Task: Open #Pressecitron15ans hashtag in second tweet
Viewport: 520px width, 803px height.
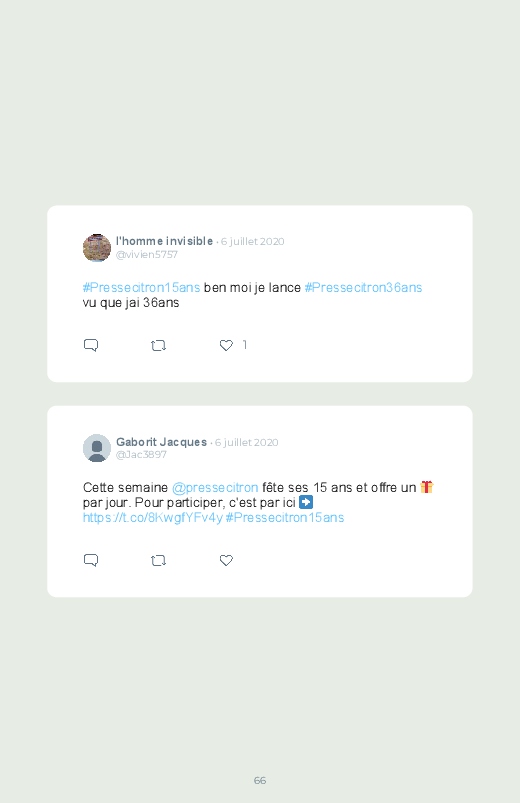Action: (x=285, y=518)
